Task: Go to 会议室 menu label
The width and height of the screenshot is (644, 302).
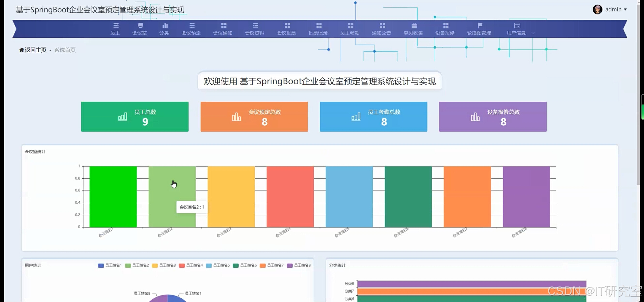Action: 140,33
